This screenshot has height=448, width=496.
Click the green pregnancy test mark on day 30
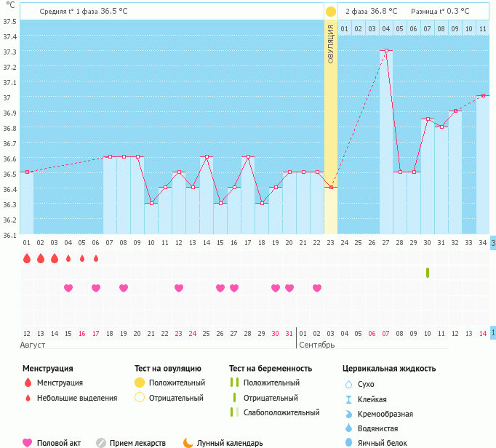coord(428,273)
